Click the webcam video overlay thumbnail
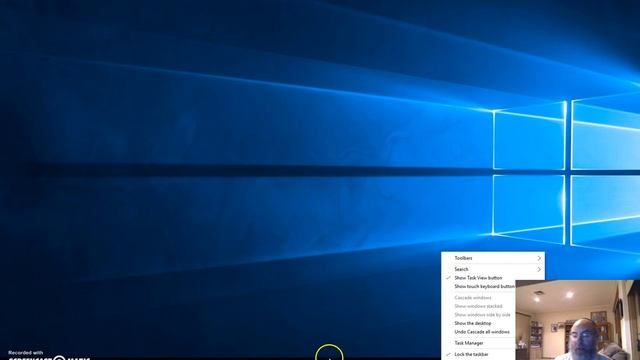The width and height of the screenshot is (640, 360). (x=578, y=320)
